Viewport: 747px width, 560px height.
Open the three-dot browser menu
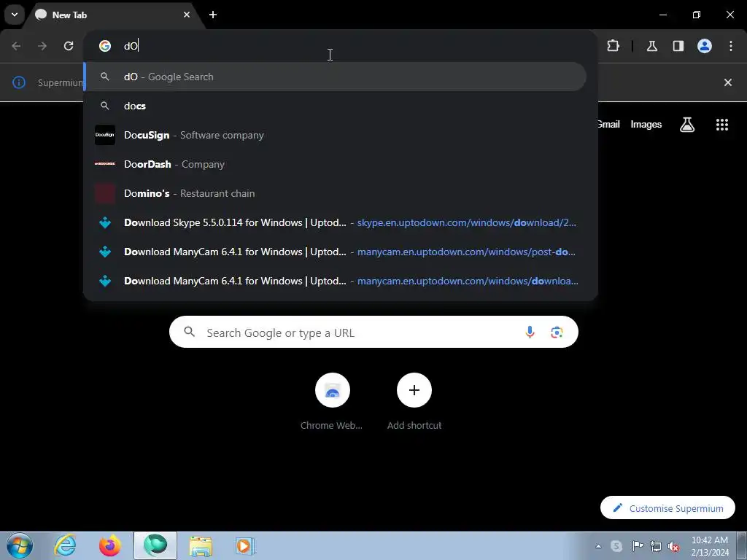[731, 46]
